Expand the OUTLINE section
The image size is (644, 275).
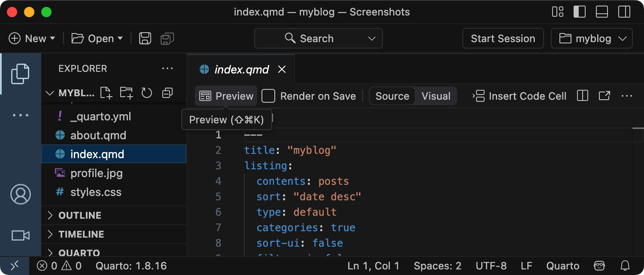tap(80, 215)
